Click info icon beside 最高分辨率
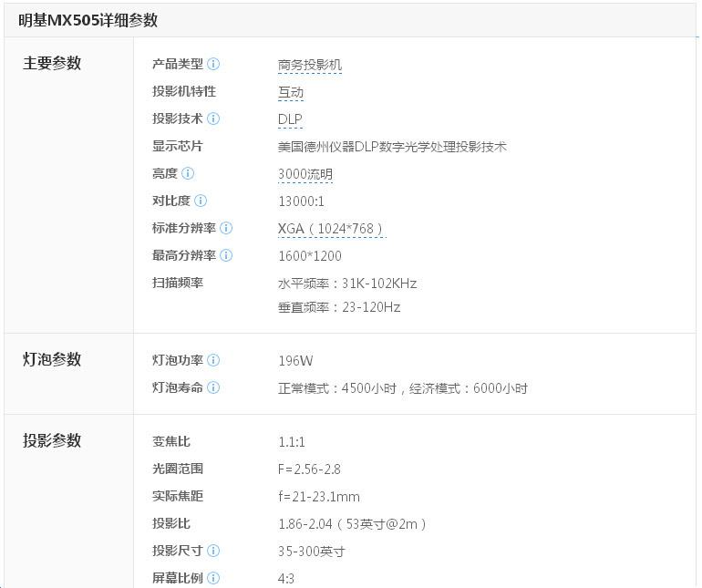Screen dimensions: 702x588 click(226, 255)
